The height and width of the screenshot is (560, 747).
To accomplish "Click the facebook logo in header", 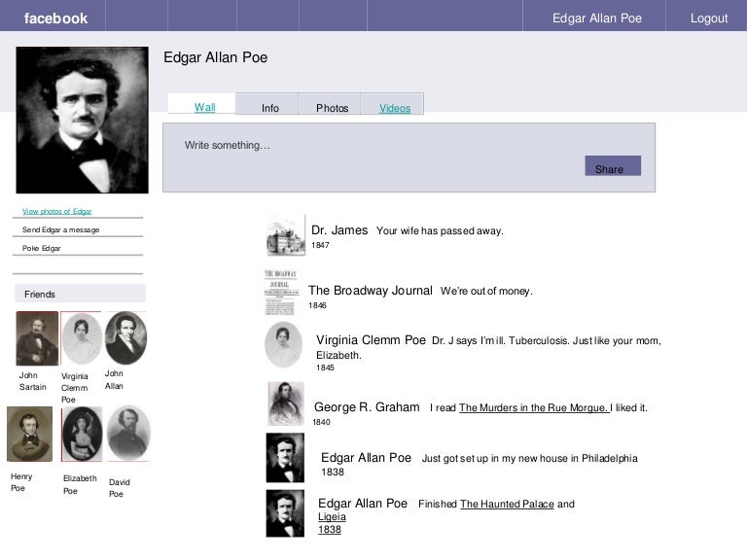I will (55, 18).
